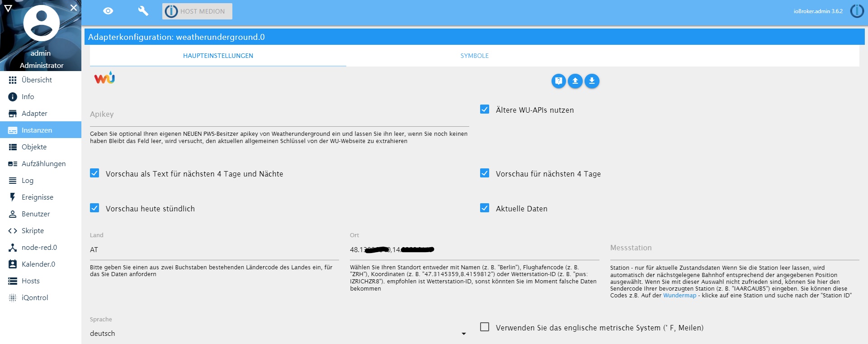Screen dimensions: 868x344
Task: Uncheck the Aktuelle Daten checkbox
Action: pyautogui.click(x=485, y=208)
